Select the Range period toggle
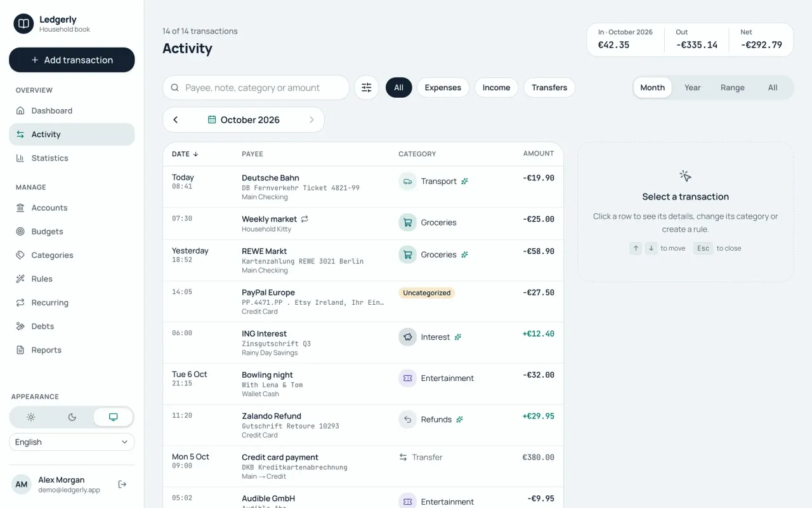 (733, 88)
